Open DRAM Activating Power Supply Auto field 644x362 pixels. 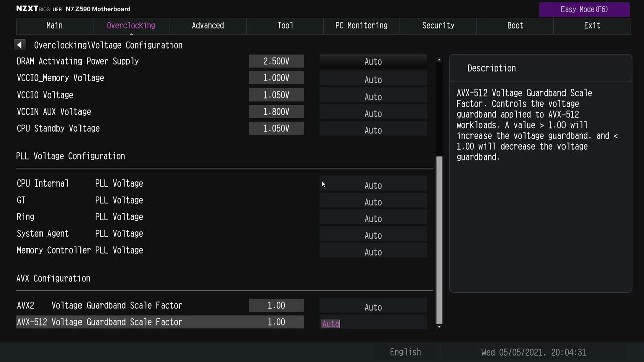[x=373, y=61]
